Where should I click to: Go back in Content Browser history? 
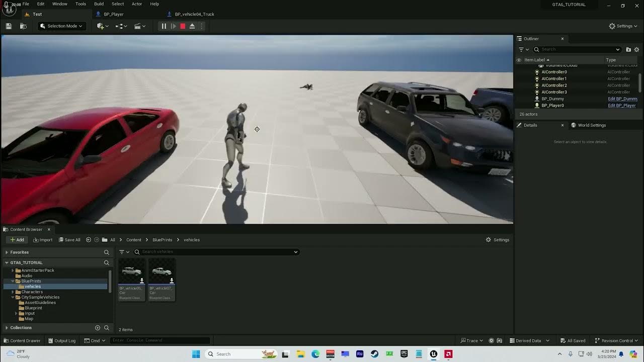point(89,240)
